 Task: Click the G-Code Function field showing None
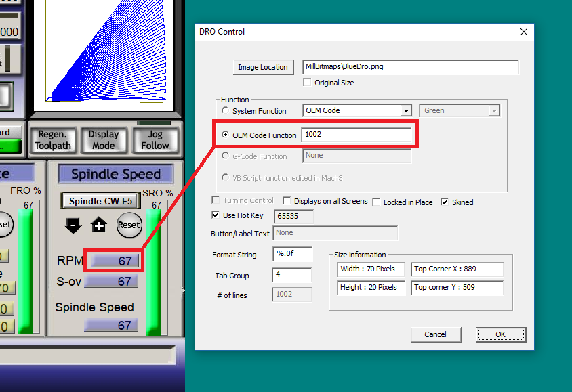pos(356,156)
